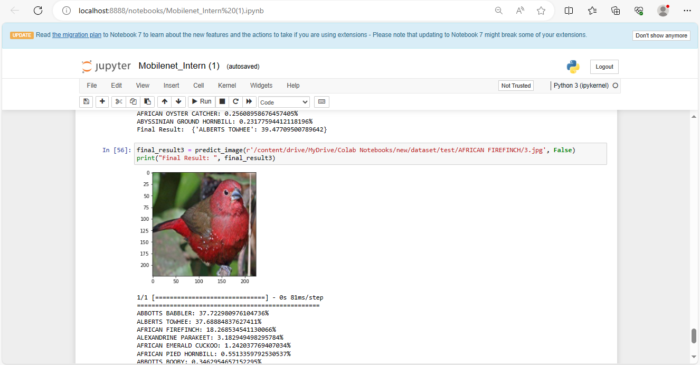The image size is (700, 365).
Task: Open the migration plan link
Action: tap(77, 35)
